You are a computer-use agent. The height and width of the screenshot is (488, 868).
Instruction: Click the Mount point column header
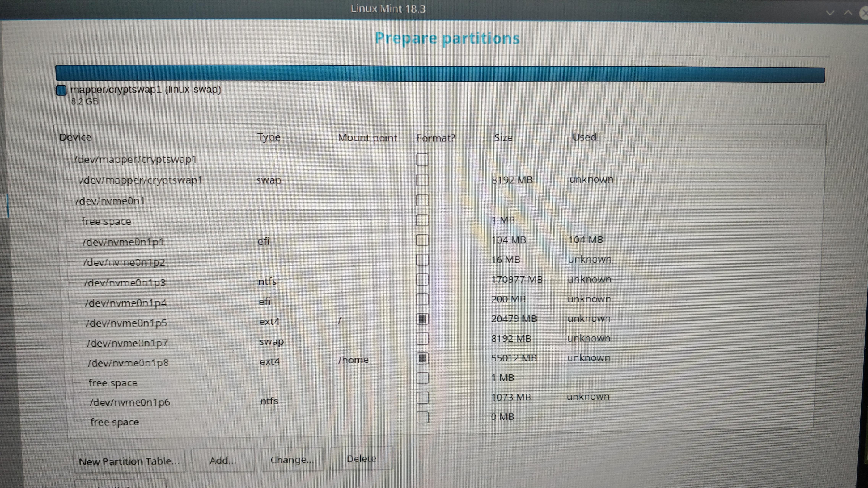(x=367, y=137)
